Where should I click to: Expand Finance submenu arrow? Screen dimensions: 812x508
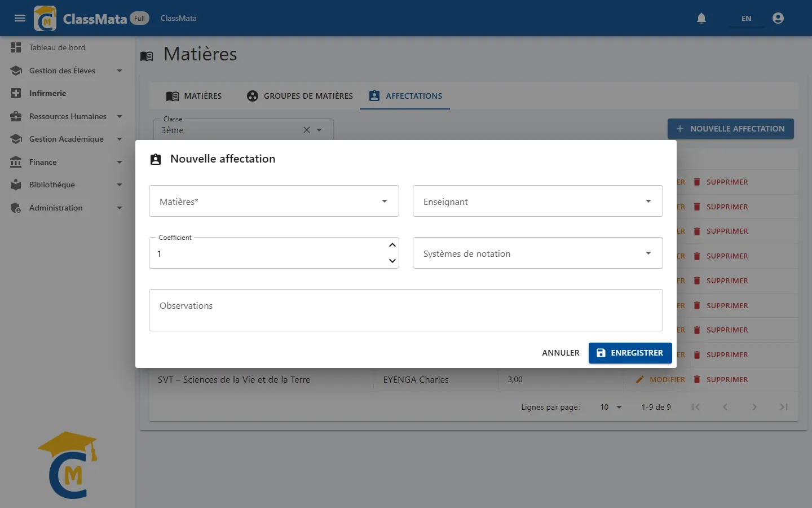(120, 162)
